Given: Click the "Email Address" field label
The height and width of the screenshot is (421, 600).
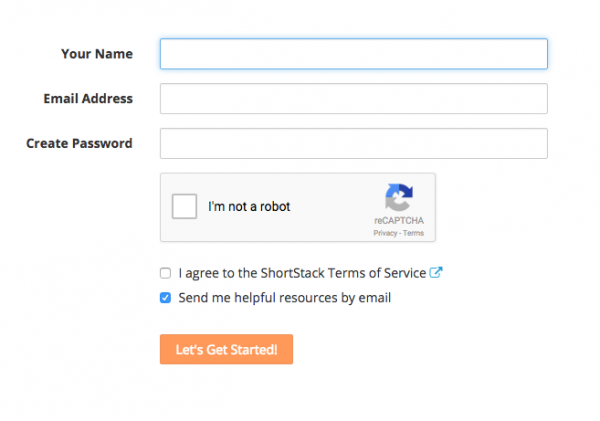Looking at the screenshot, I should point(88,99).
